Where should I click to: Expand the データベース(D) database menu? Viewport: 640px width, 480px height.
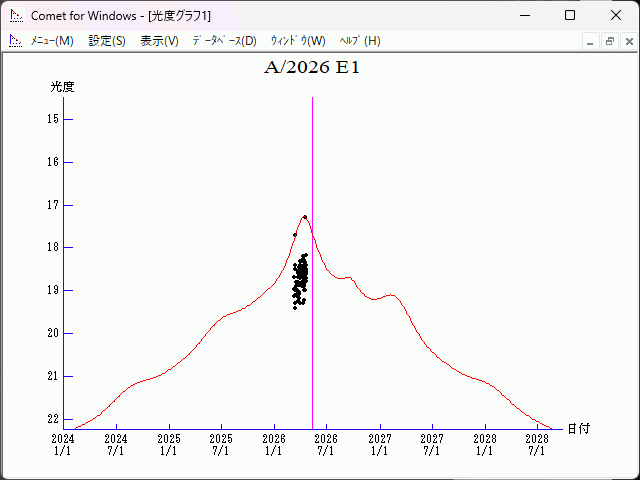click(x=224, y=41)
